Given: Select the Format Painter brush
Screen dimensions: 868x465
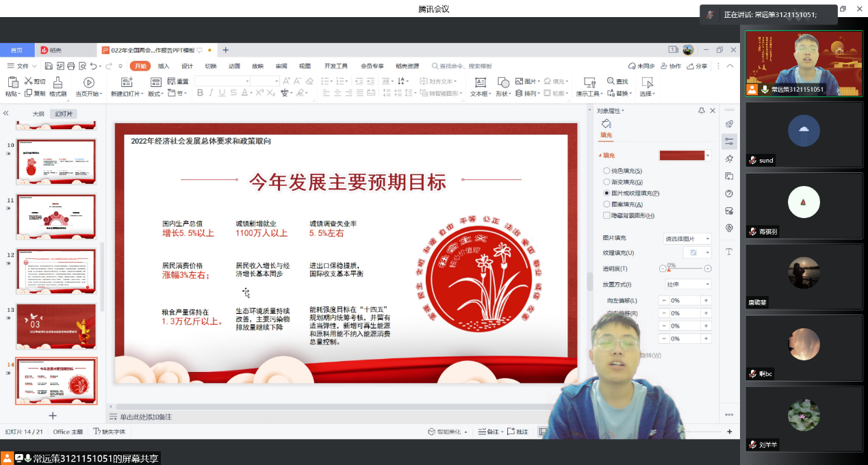Looking at the screenshot, I should [58, 83].
